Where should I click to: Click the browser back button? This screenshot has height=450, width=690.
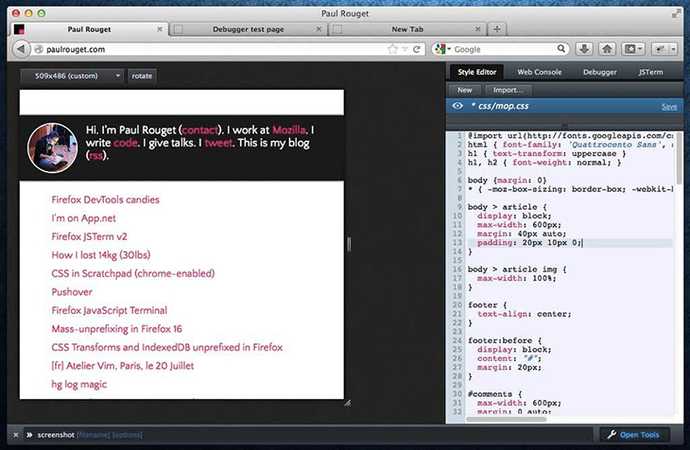pyautogui.click(x=19, y=49)
